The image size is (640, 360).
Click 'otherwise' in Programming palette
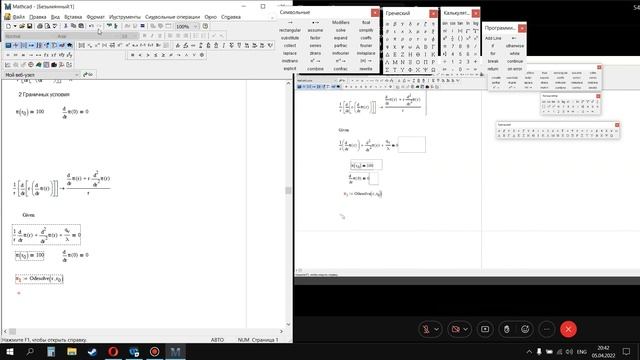[515, 46]
